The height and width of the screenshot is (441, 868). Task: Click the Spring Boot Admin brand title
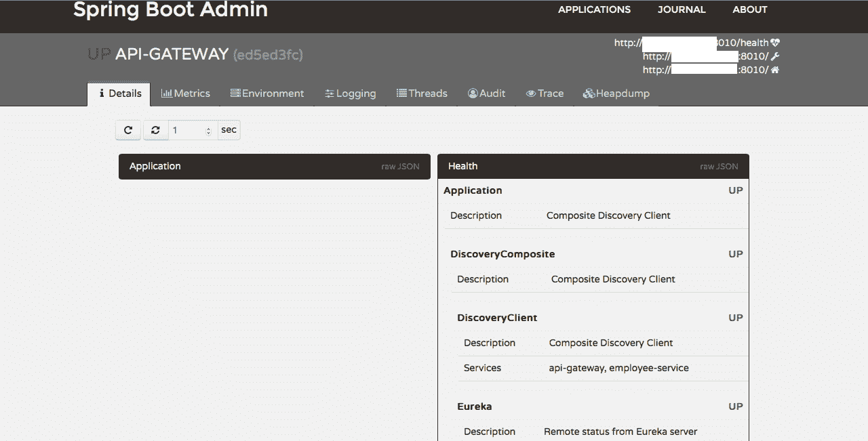(x=170, y=9)
